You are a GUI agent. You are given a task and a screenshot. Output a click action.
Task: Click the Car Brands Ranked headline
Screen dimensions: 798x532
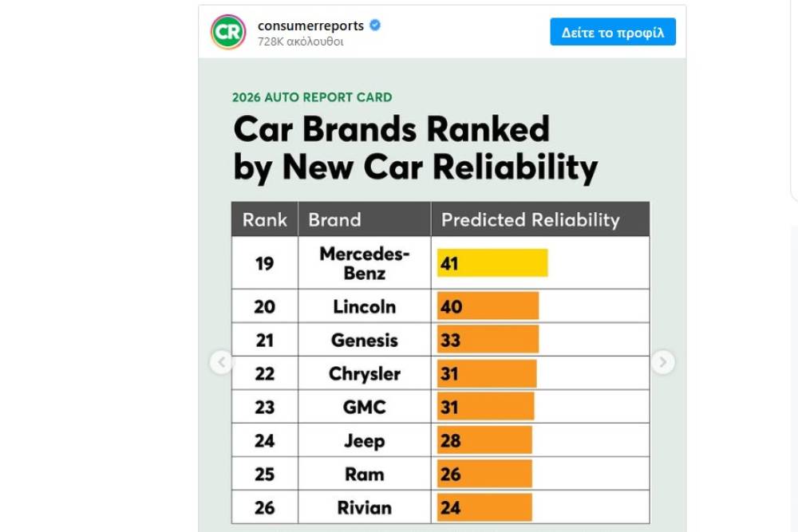coord(415,148)
